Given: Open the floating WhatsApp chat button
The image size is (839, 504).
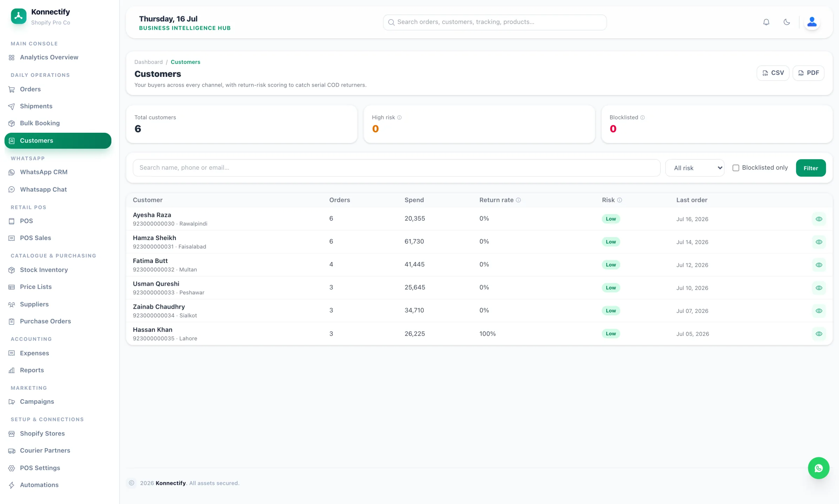Looking at the screenshot, I should pyautogui.click(x=818, y=468).
